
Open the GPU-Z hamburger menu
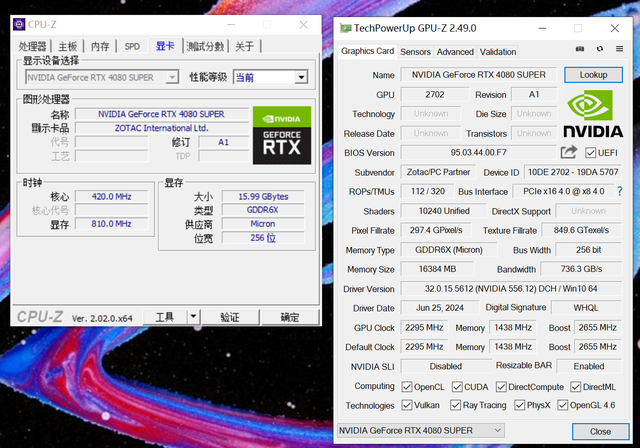tap(619, 49)
